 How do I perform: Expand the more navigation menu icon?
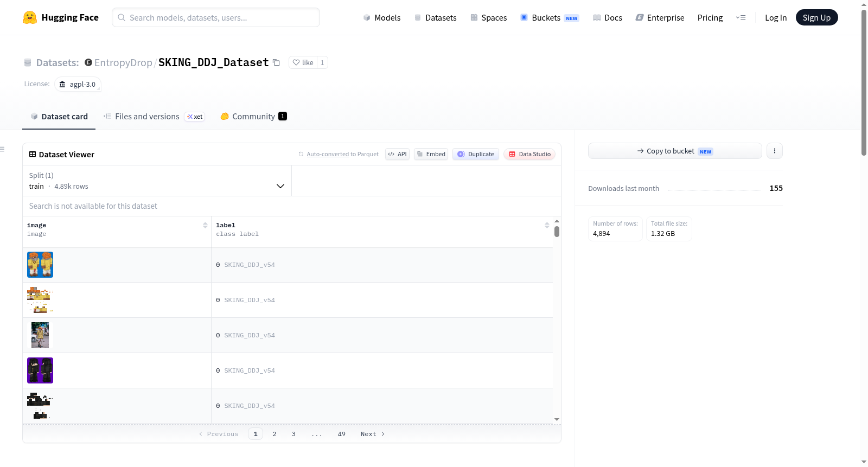click(x=741, y=17)
